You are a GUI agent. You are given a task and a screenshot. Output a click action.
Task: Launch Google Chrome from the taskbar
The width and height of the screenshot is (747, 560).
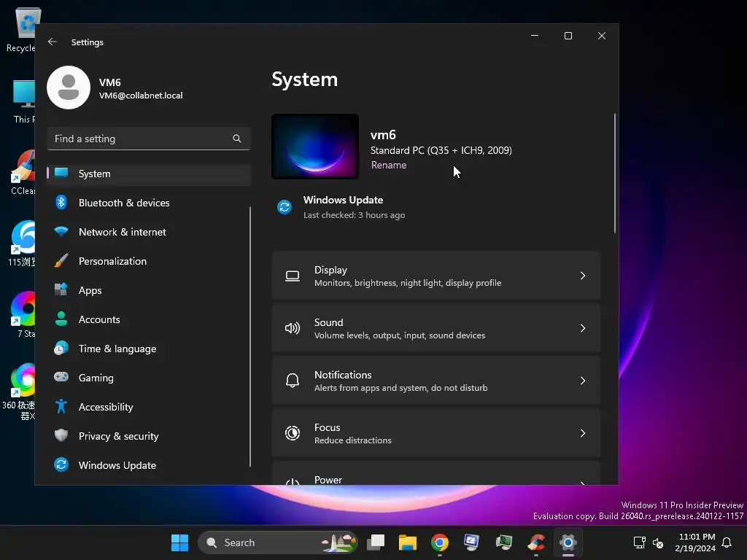pyautogui.click(x=439, y=542)
